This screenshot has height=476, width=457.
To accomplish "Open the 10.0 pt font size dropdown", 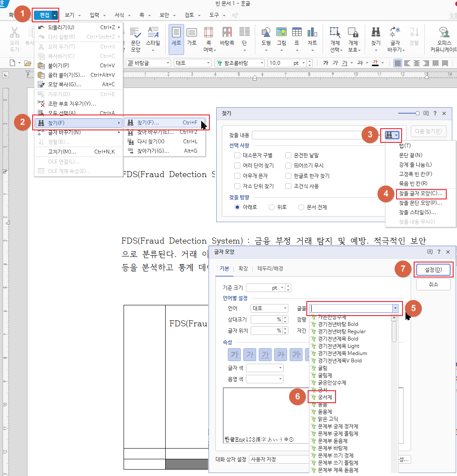I will [303, 63].
